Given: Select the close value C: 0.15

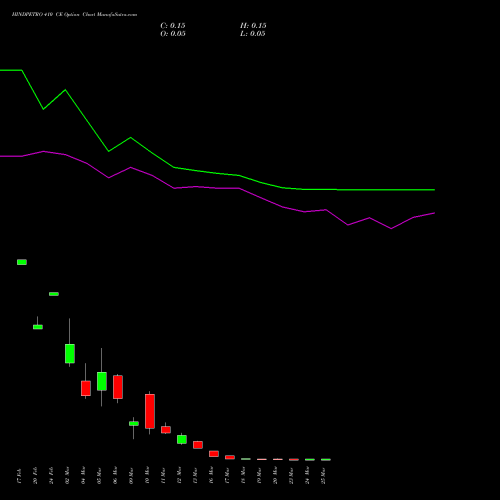Looking at the screenshot, I should click(x=173, y=26).
